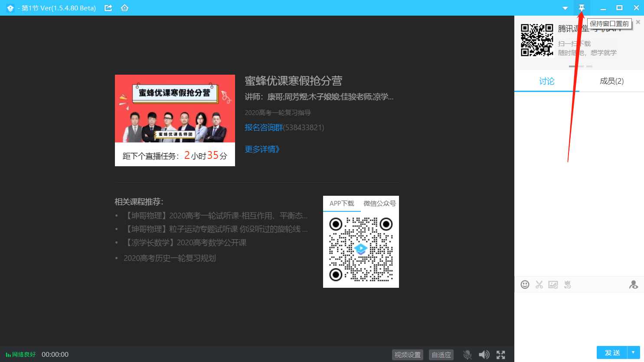Select the screenshot scissors tool

pos(539,284)
